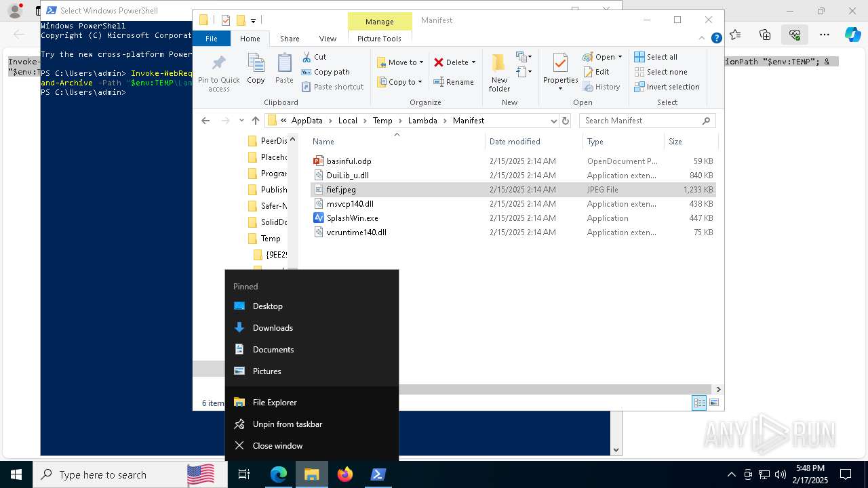
Task: Switch to the View ribbon tab
Action: click(328, 39)
